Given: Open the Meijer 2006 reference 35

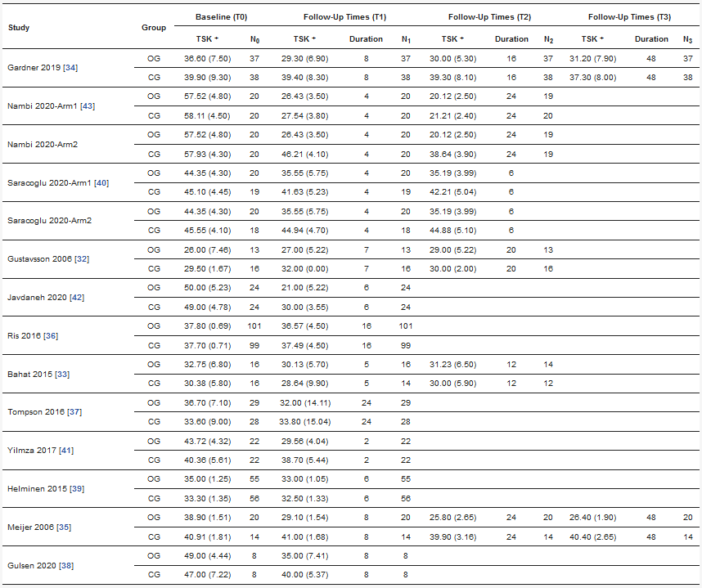Looking at the screenshot, I should click(x=65, y=527).
